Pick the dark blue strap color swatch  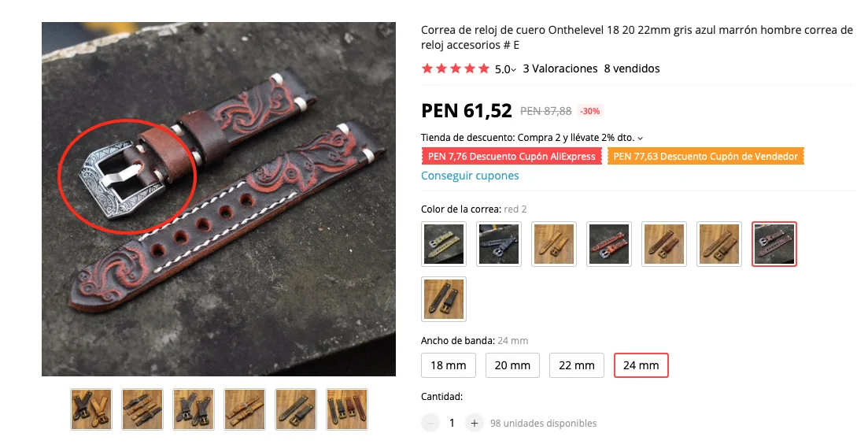coord(499,244)
